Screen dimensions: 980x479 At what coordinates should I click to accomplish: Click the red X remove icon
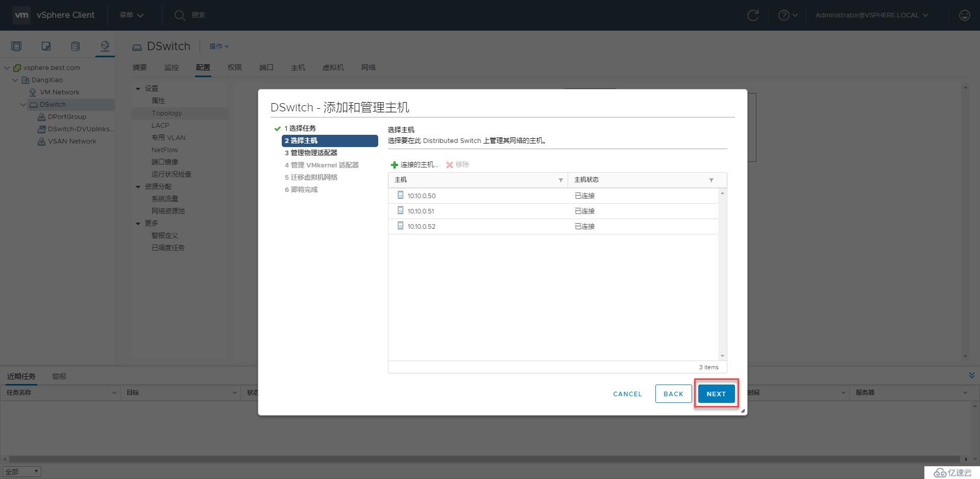[x=450, y=165]
